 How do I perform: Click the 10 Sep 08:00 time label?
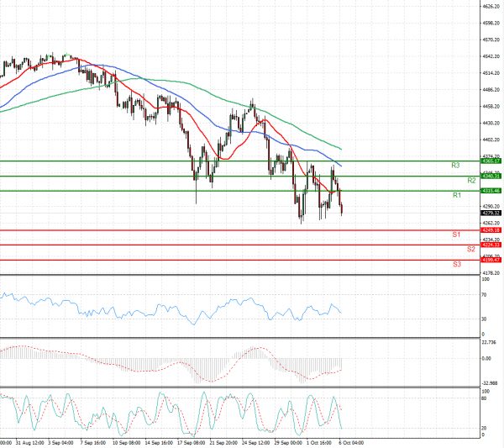tap(126, 443)
